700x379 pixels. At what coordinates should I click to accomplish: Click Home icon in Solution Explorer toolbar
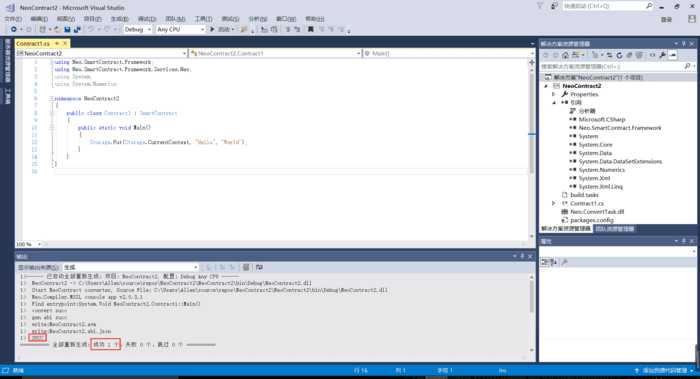(565, 55)
